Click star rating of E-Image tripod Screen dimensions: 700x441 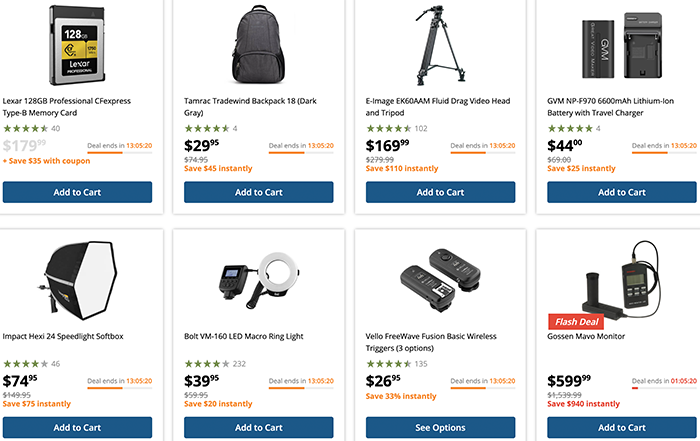click(x=388, y=128)
